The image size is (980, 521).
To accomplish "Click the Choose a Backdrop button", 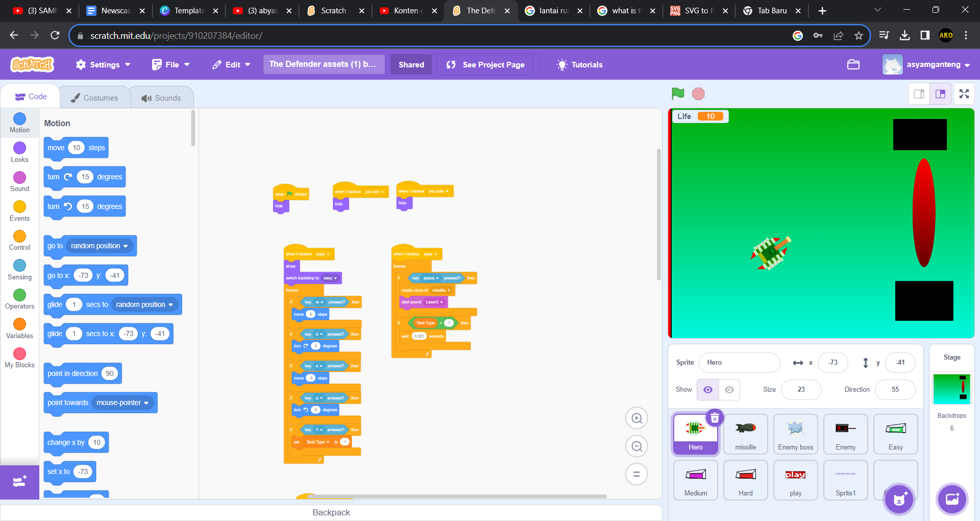I will coord(952,499).
